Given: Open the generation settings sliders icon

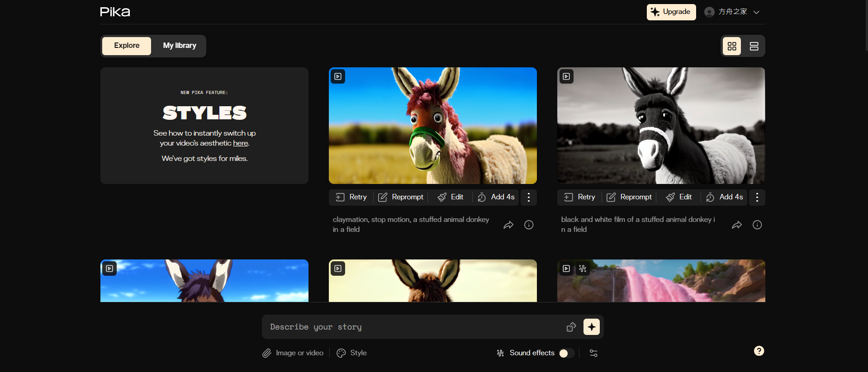Looking at the screenshot, I should click(x=593, y=353).
